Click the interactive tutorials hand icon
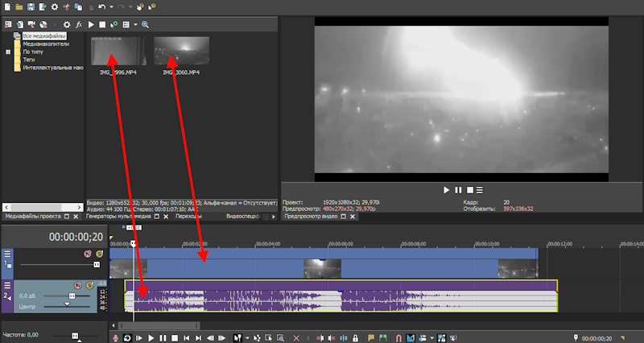The width and height of the screenshot is (644, 343). coord(140,7)
